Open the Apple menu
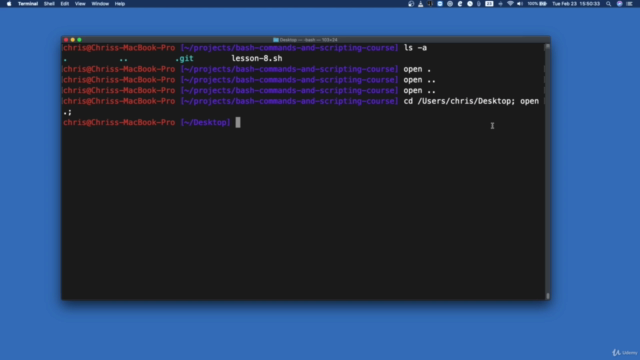Screen dimensions: 640x360 point(9,4)
